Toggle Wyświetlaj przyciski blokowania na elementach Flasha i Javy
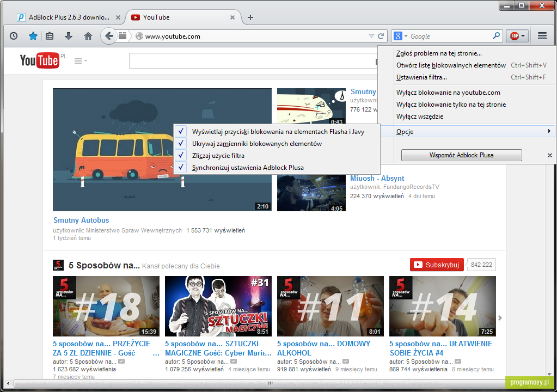The height and width of the screenshot is (392, 557). coord(277,132)
